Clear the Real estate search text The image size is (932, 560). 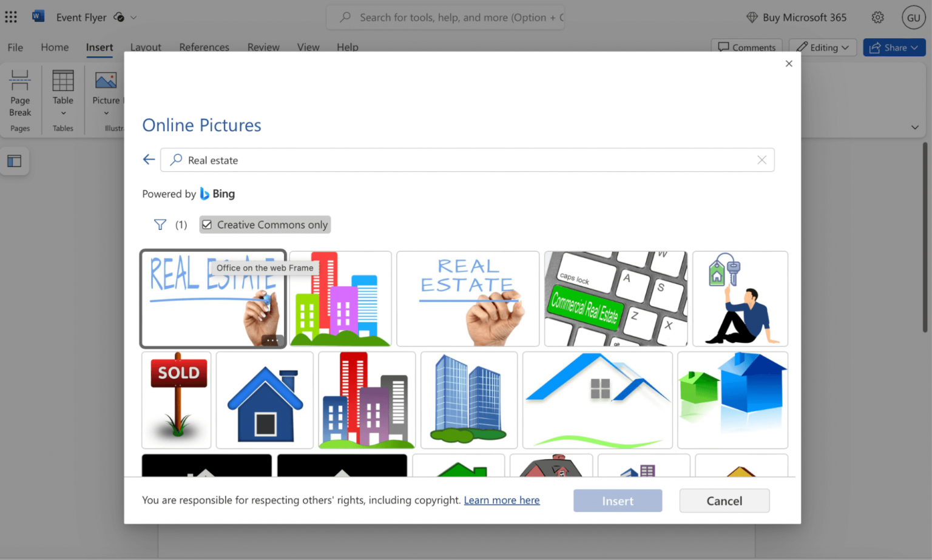point(761,160)
